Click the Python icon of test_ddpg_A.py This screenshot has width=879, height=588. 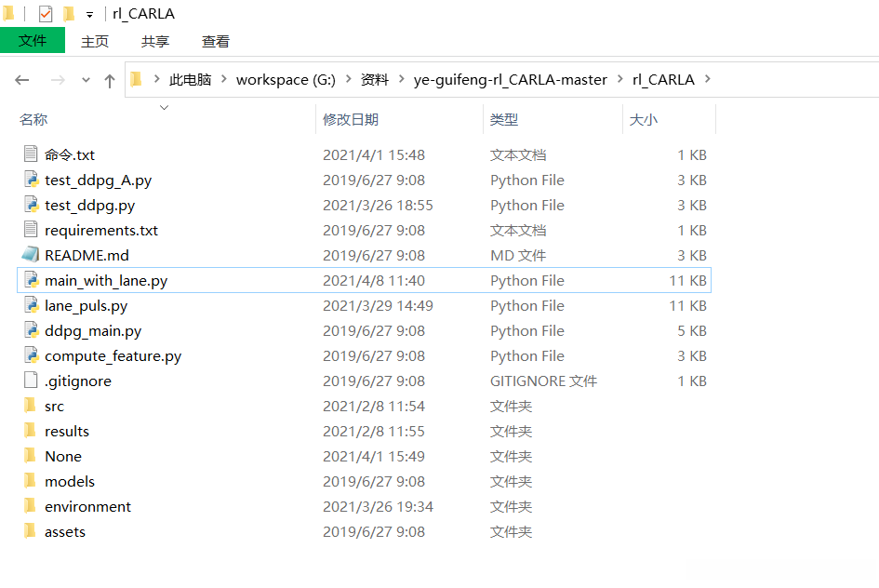tap(31, 180)
